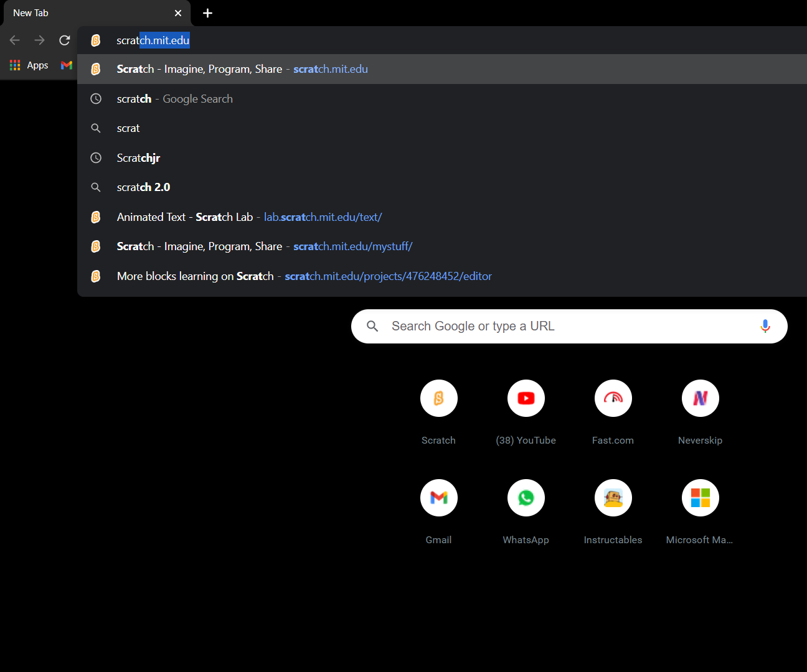Image resolution: width=807 pixels, height=672 pixels.
Task: Pick the 'scrat' search suggestion
Action: point(442,128)
